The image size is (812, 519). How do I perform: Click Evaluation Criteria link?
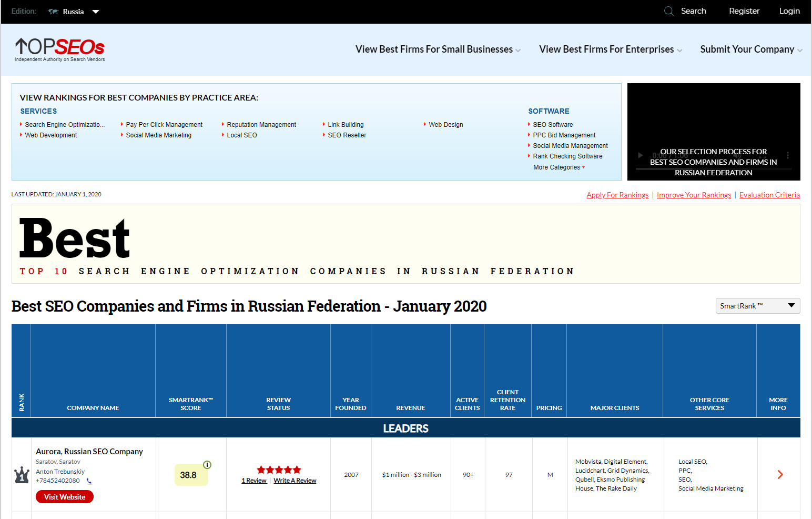click(x=769, y=195)
